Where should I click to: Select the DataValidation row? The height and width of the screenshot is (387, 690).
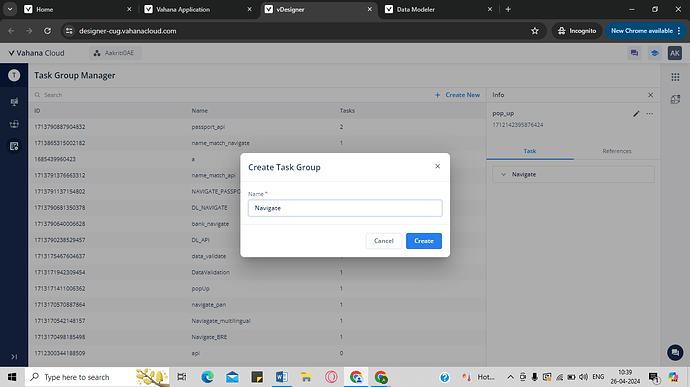coord(257,272)
